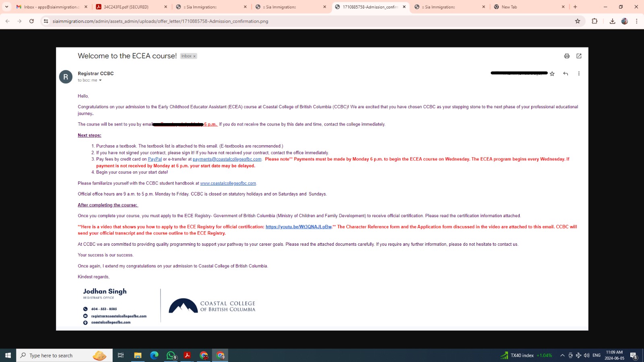Click TX40 index widget in taskbar
Image resolution: width=644 pixels, height=362 pixels.
pos(526,355)
